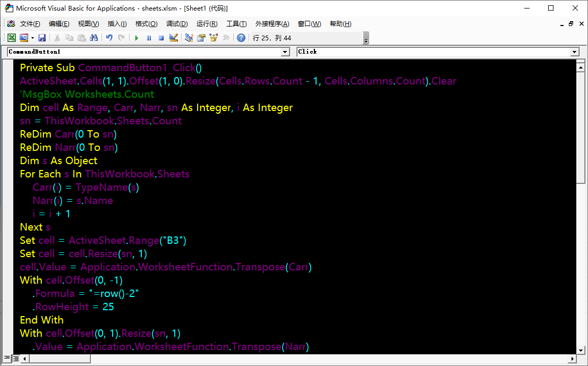Open the 格式(O) menu
This screenshot has width=588, height=366.
[146, 24]
